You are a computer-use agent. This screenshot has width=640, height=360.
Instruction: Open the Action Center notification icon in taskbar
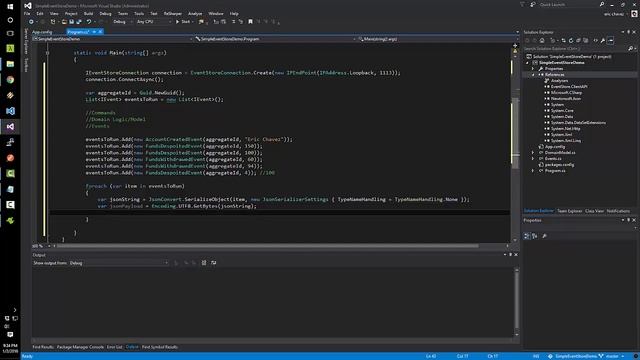click(x=10, y=335)
